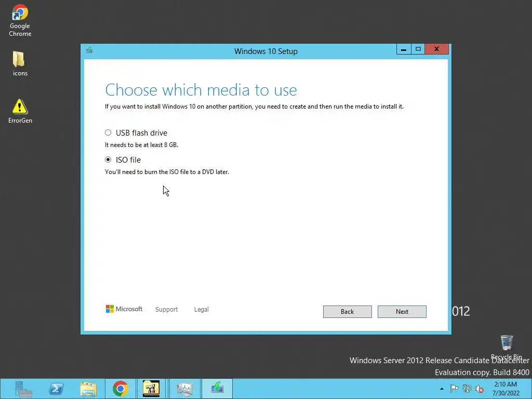Open Action Center flag icon

pos(454,389)
